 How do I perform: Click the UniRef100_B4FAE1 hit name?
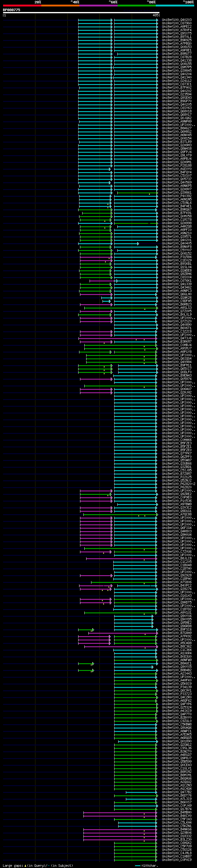[x=177, y=206]
